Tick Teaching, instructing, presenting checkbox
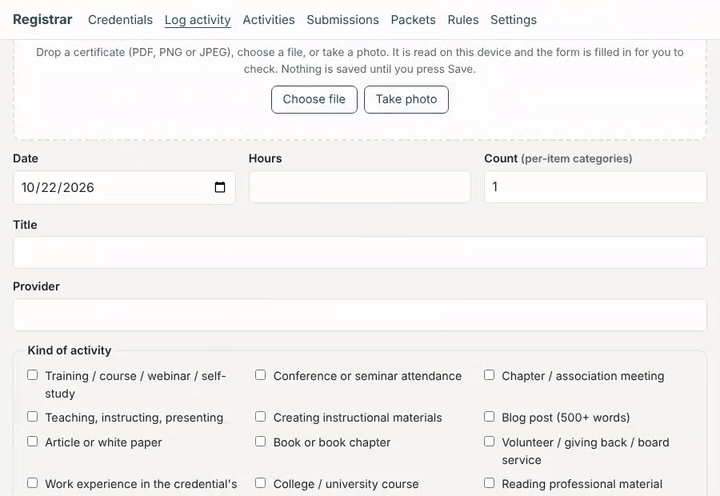Image resolution: width=720 pixels, height=496 pixels. [x=32, y=416]
